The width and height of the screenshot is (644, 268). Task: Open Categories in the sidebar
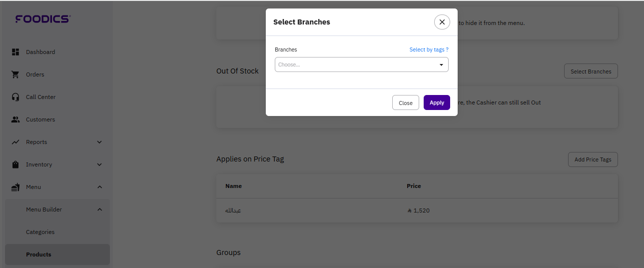coord(40,232)
